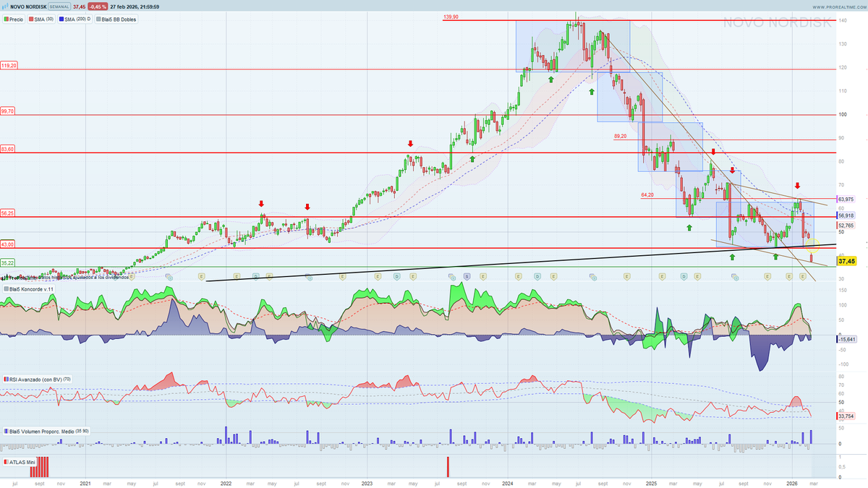The width and height of the screenshot is (868, 488).
Task: Select the Precio legend tag
Action: [14, 19]
